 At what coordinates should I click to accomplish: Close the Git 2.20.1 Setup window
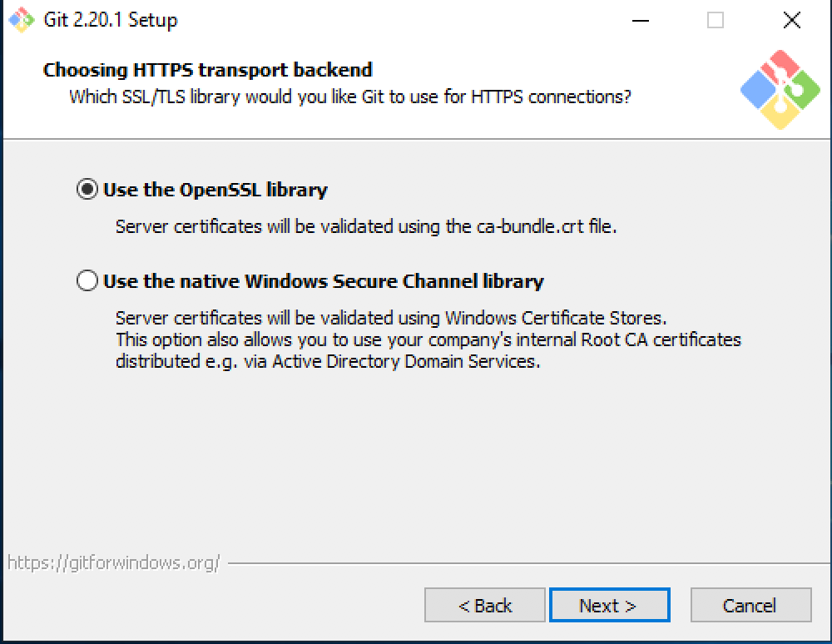click(x=791, y=21)
